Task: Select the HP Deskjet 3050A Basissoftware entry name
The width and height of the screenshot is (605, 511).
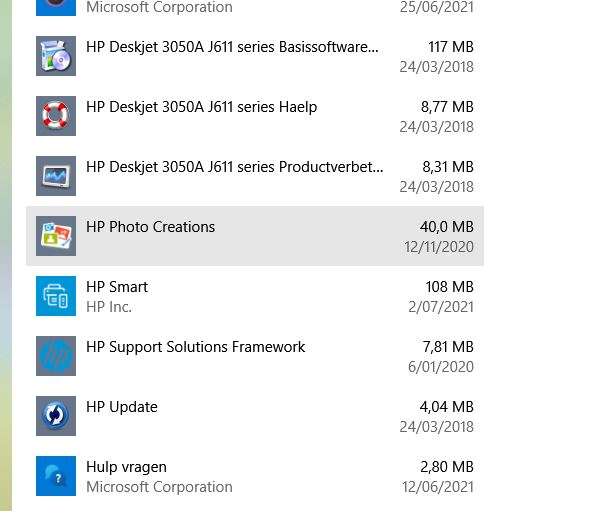Action: pyautogui.click(x=232, y=47)
